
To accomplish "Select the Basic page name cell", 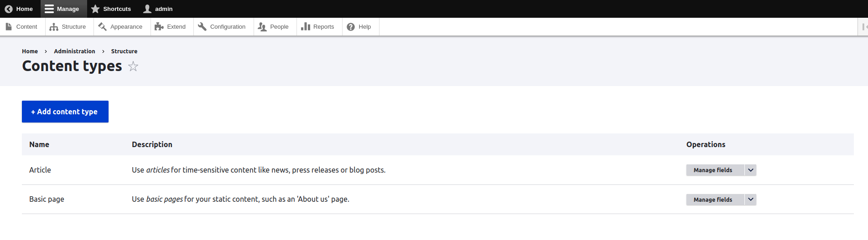I will [x=47, y=199].
